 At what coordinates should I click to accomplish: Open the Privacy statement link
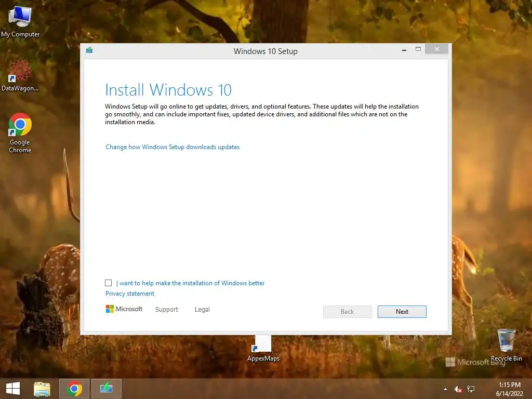129,294
